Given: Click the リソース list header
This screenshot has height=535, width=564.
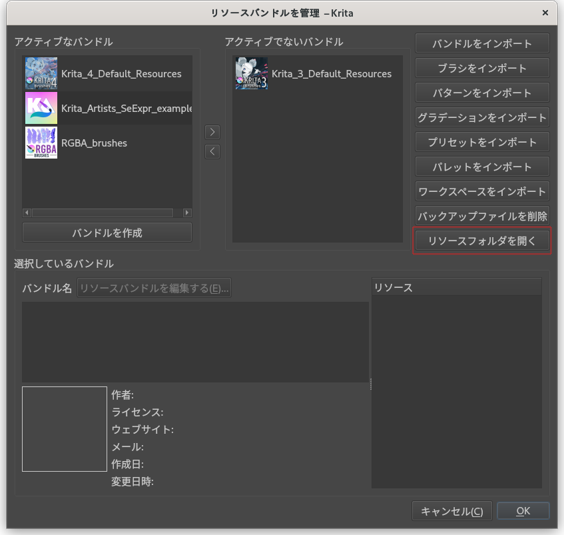Looking at the screenshot, I should tap(456, 287).
